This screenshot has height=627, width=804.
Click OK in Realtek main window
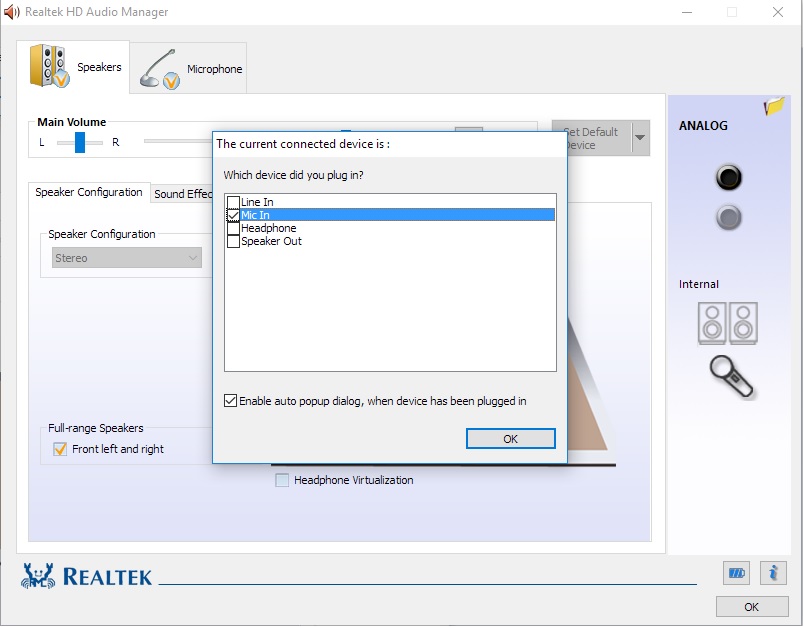(x=752, y=607)
